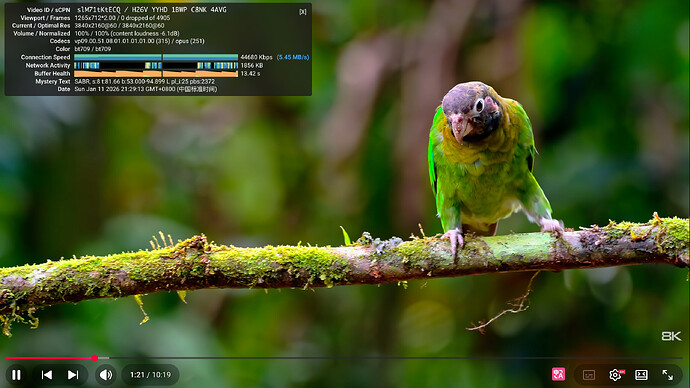The image size is (690, 388).
Task: Click the 1:21 / 10:19 time display
Action: click(x=150, y=375)
